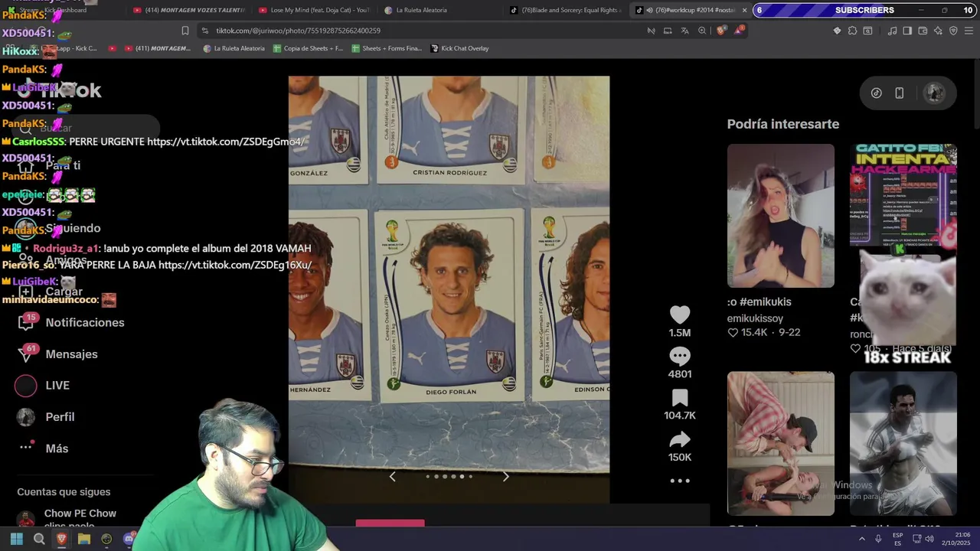
Task: Click the Notificaciones icon with badge 15
Action: pyautogui.click(x=26, y=322)
